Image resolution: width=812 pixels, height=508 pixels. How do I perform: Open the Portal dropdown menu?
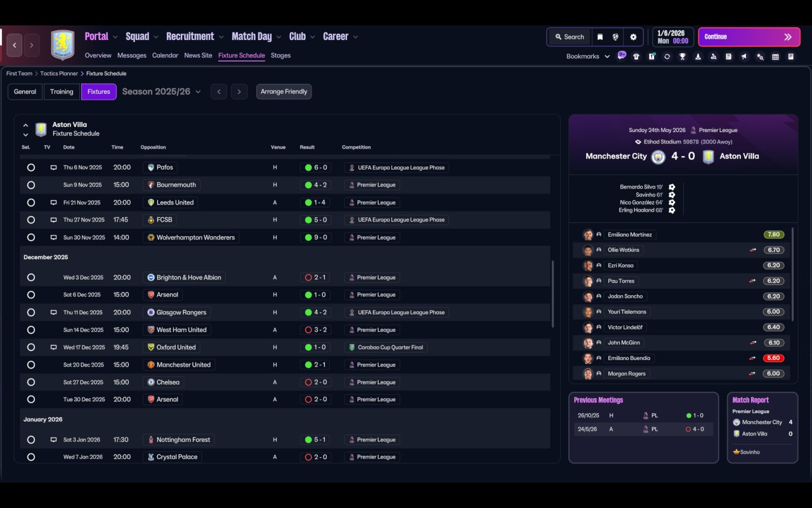pyautogui.click(x=101, y=36)
